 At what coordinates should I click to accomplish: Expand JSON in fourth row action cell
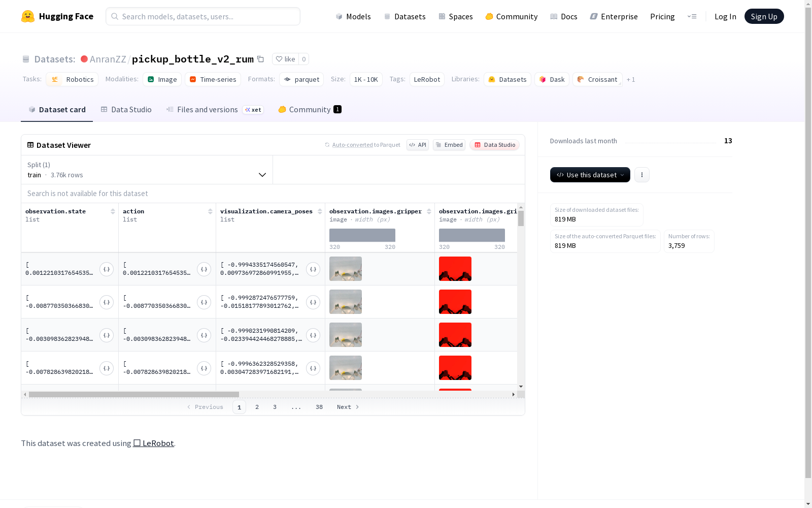click(204, 368)
